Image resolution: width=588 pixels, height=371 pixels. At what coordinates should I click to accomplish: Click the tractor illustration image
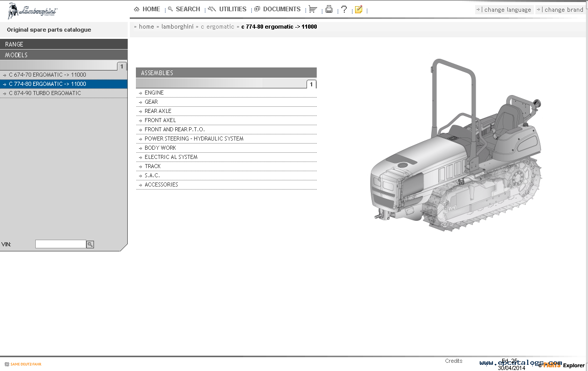pyautogui.click(x=456, y=145)
